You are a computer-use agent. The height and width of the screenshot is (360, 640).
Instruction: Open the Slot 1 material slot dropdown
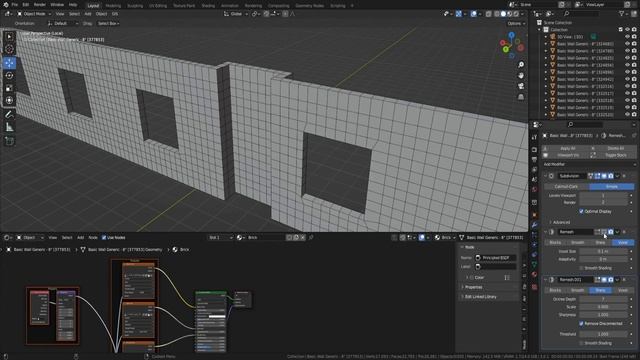pos(220,238)
